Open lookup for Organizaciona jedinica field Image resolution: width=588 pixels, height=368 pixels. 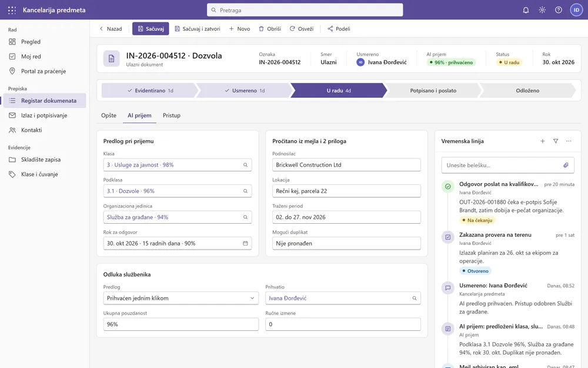[245, 217]
